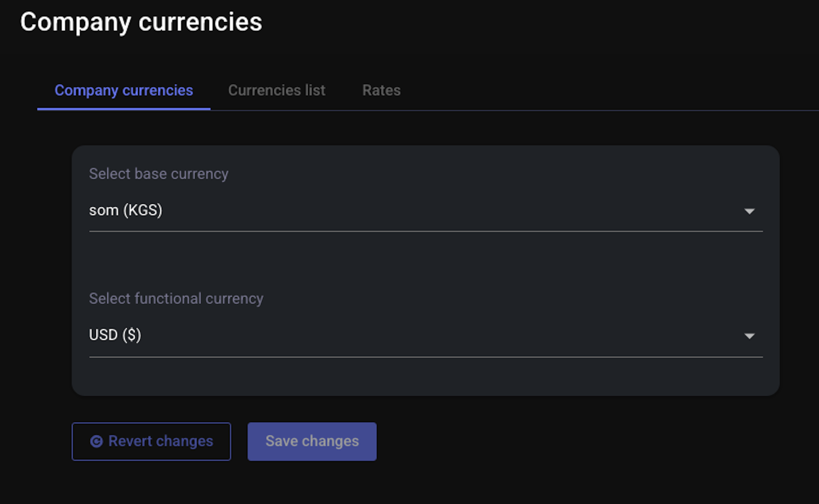Click the Save changes button

312,442
